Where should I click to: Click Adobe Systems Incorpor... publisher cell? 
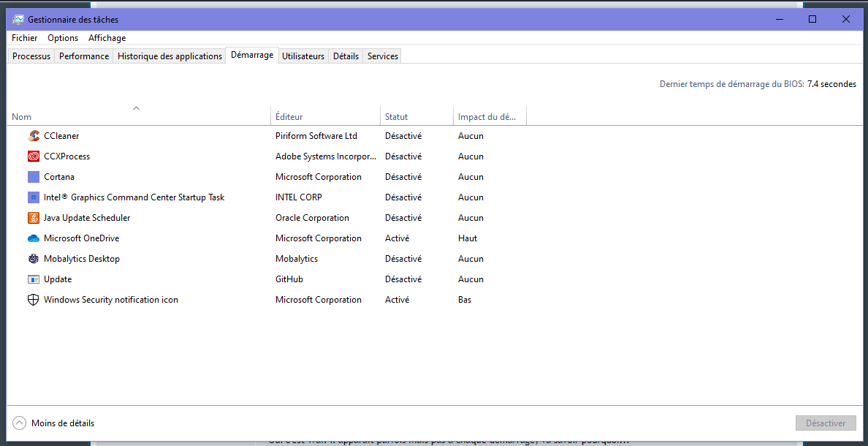pos(326,156)
